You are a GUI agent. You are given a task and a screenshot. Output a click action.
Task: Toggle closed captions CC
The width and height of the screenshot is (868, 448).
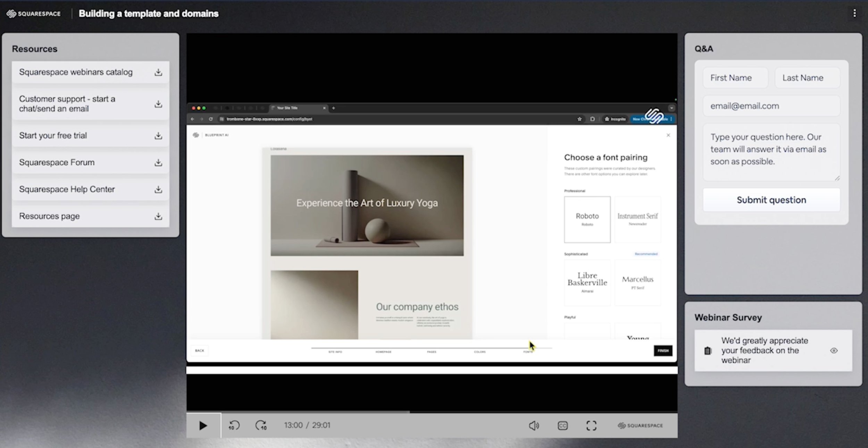[562, 425]
